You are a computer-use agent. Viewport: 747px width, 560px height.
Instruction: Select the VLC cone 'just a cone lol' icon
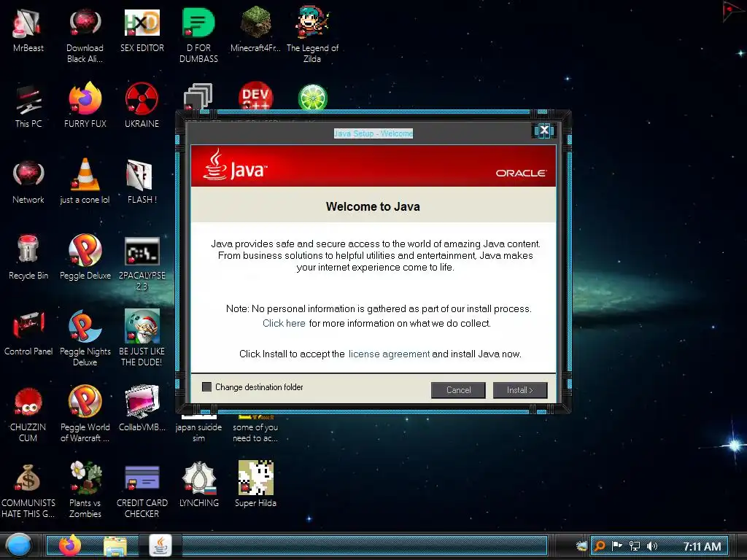click(85, 181)
